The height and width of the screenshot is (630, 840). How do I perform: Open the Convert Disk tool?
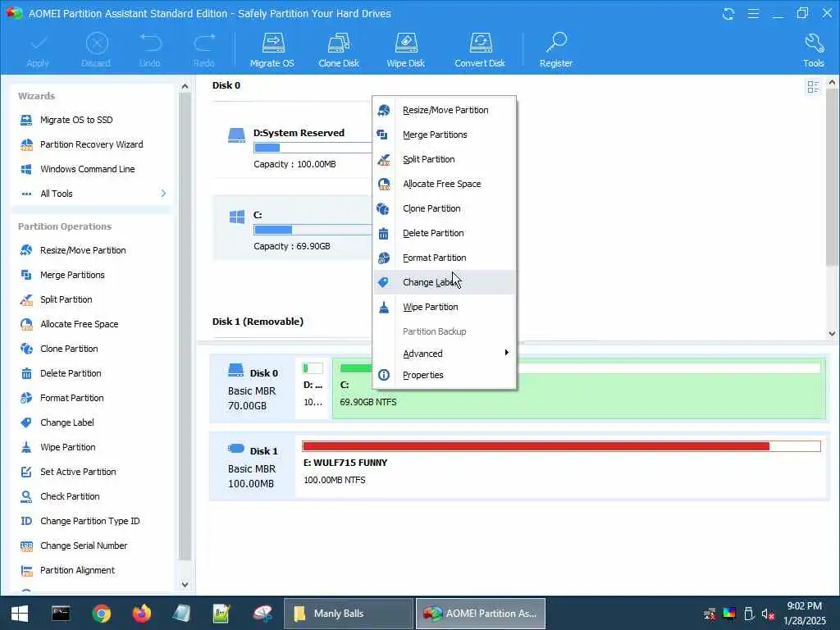(479, 50)
